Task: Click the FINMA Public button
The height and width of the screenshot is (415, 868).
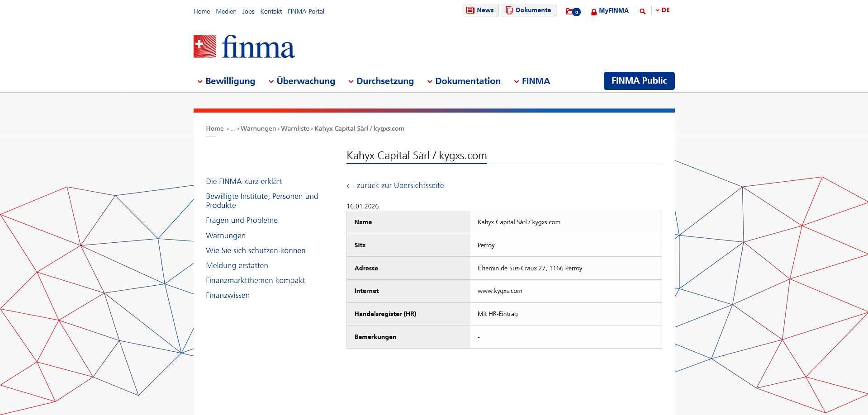Action: (639, 81)
